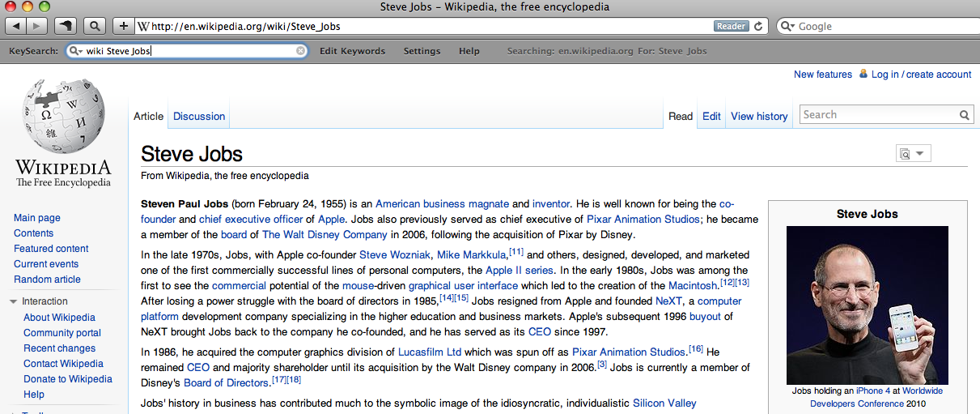
Task: Open Edit Keywords in KeySearch bar
Action: coord(352,50)
